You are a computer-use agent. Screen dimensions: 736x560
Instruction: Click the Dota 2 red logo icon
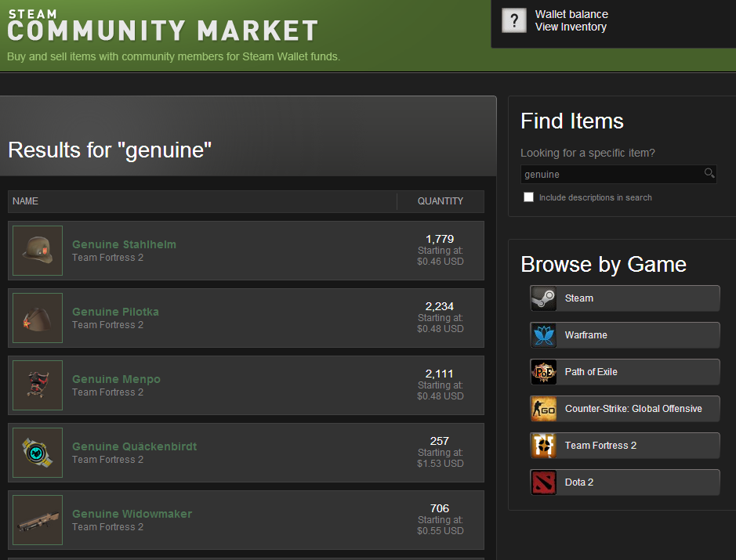pos(543,482)
